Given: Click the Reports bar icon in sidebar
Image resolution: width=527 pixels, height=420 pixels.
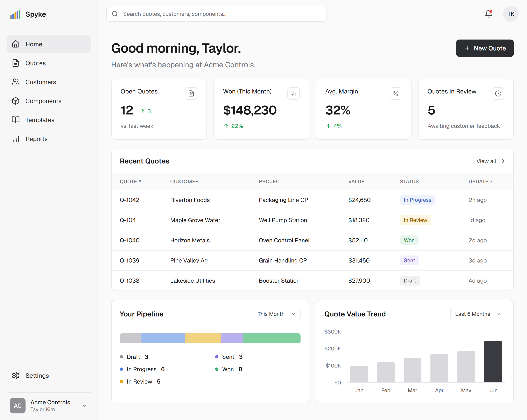Looking at the screenshot, I should [x=16, y=139].
